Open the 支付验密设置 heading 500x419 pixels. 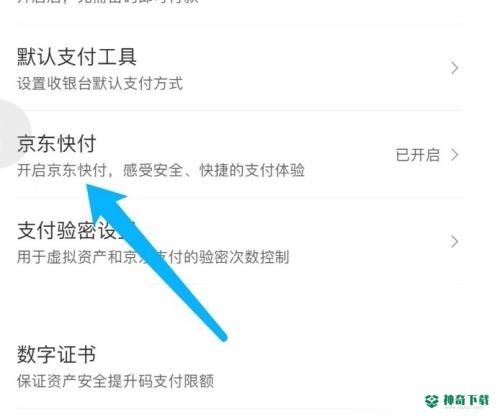click(76, 231)
